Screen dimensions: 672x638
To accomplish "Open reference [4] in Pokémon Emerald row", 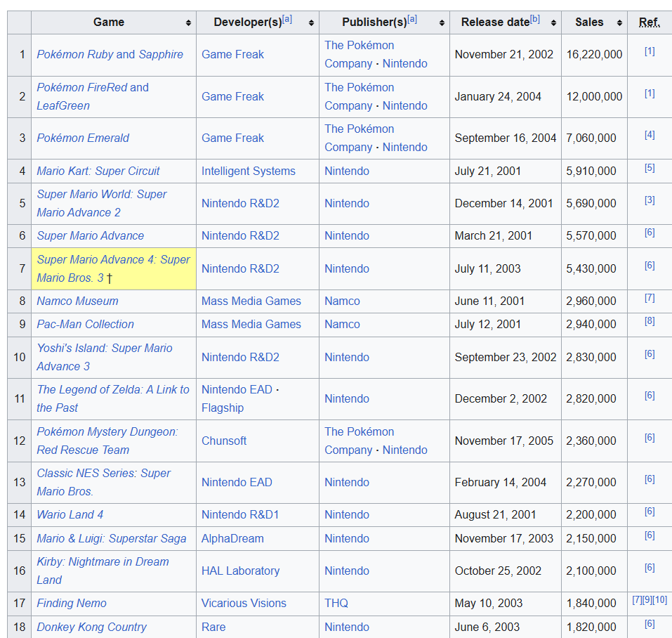I will coord(650,135).
